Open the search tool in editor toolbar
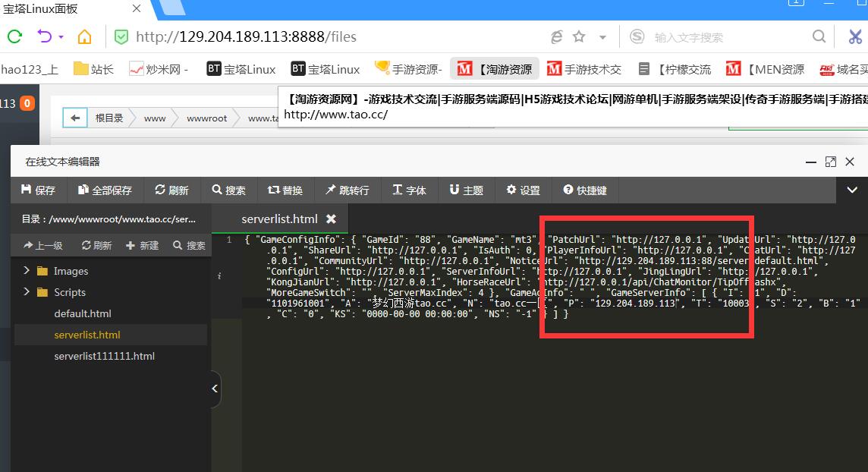Screen dimensions: 868x472 [x=228, y=190]
